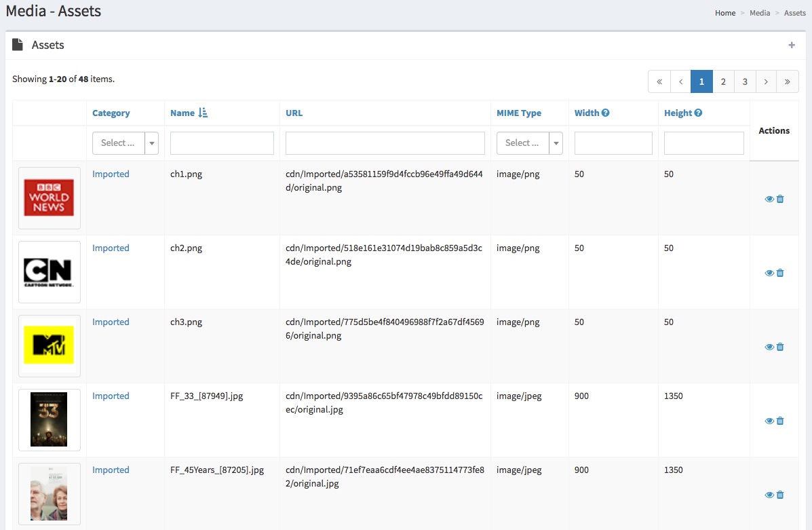Click the trash icon for ch3.png
This screenshot has height=530, width=812.
click(780, 347)
